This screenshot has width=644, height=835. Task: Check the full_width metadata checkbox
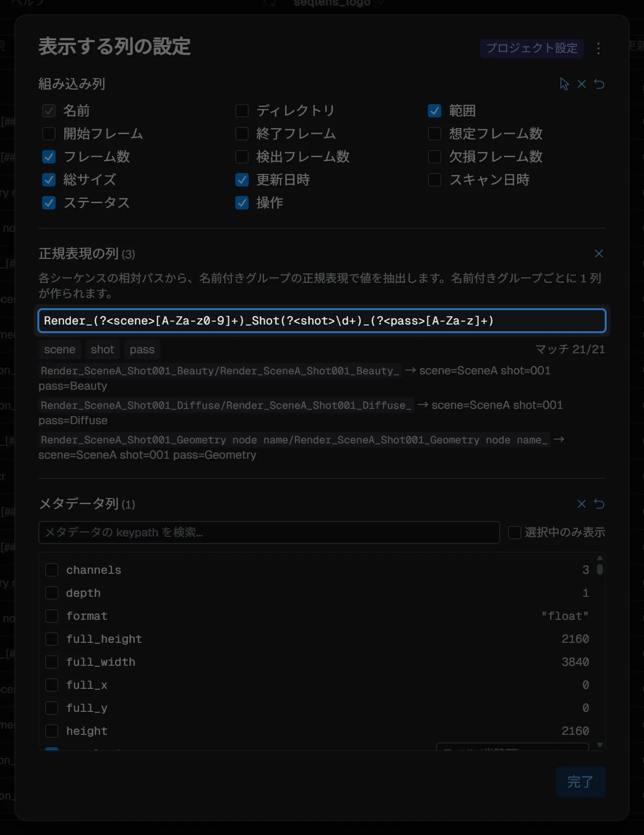tap(52, 662)
